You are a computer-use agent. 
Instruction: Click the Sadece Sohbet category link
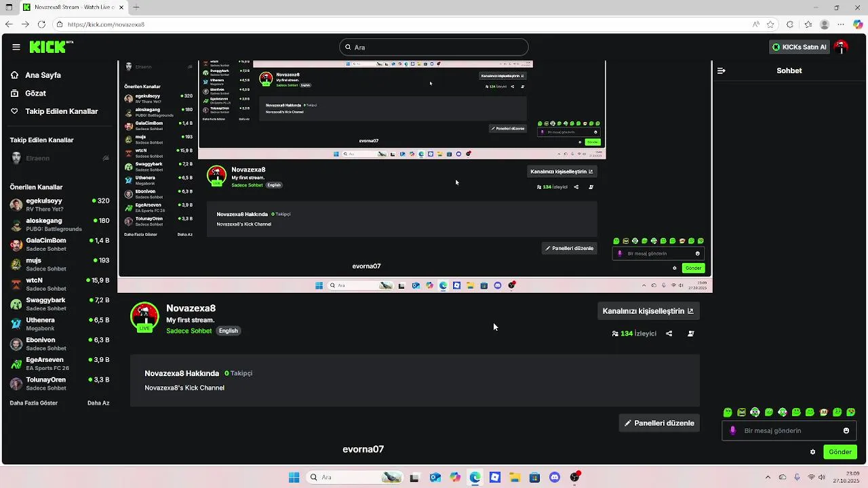[x=189, y=331]
